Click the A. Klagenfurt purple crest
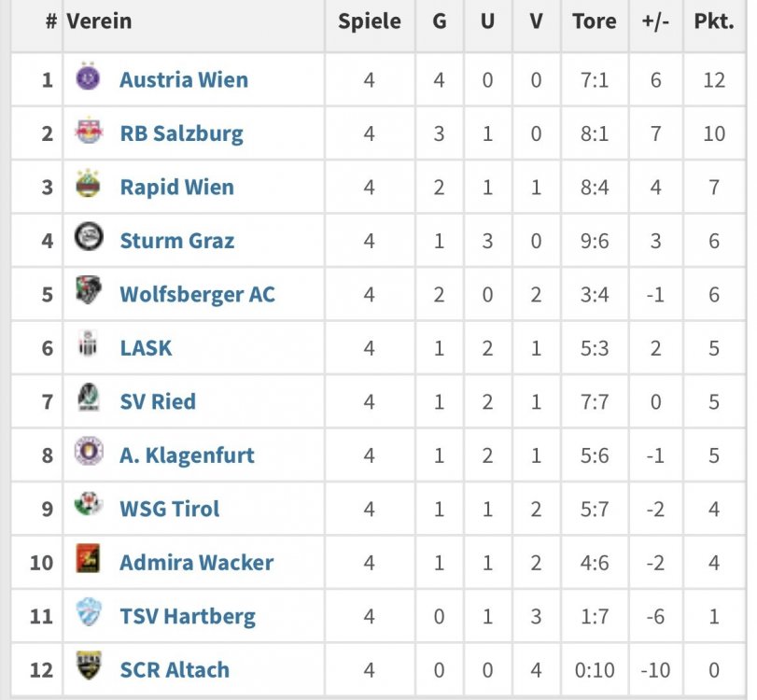 (x=89, y=451)
